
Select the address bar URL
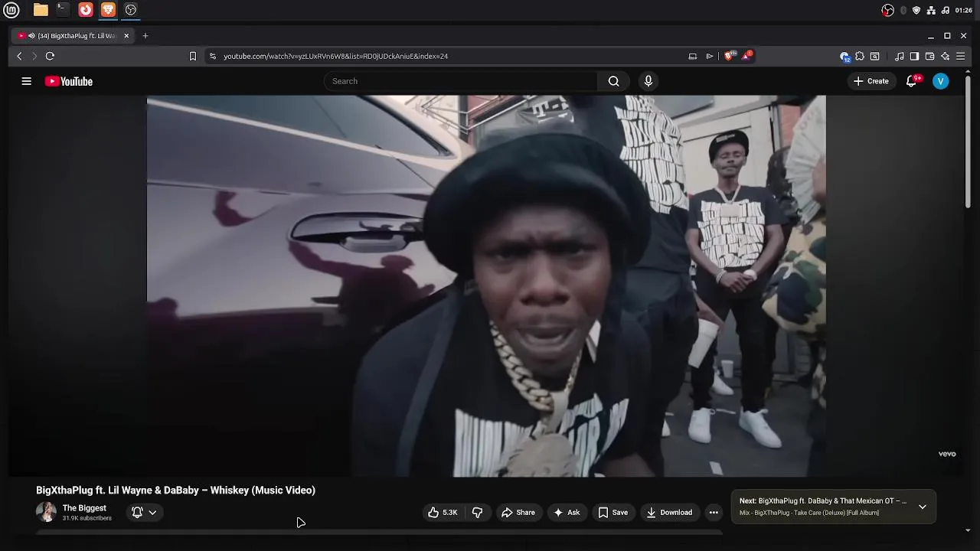[335, 56]
